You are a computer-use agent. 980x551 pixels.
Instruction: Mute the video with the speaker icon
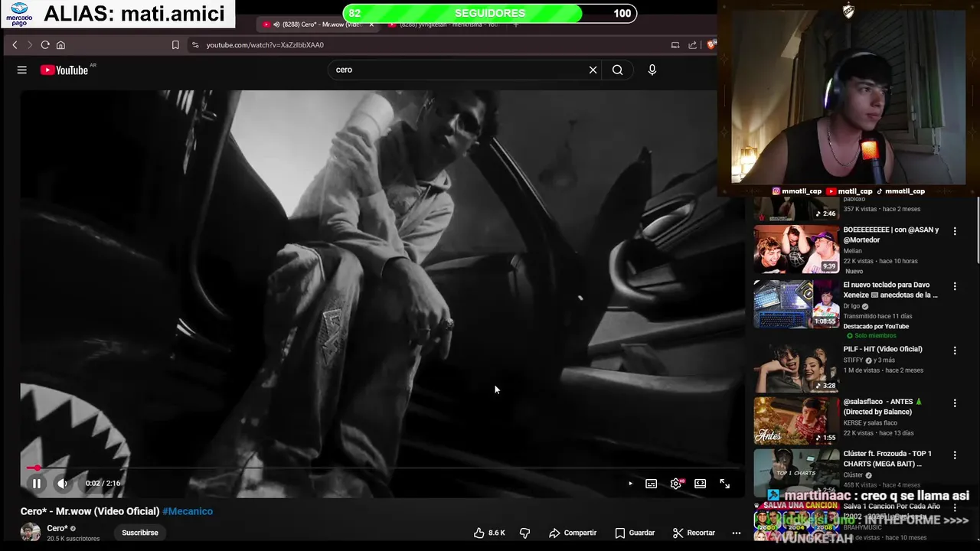pyautogui.click(x=62, y=483)
